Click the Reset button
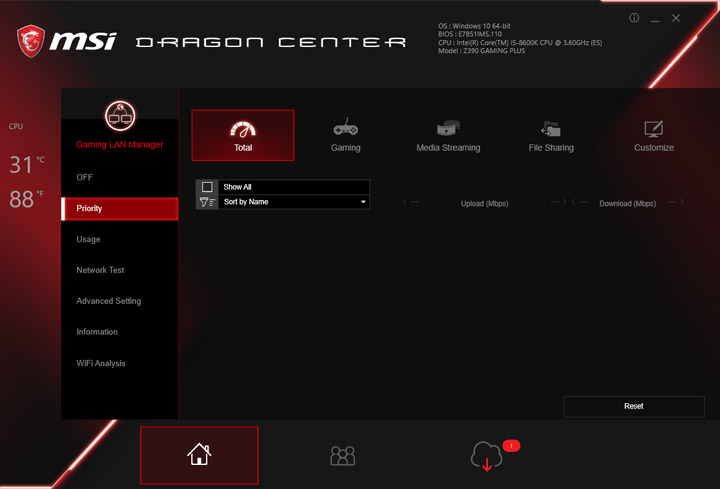720x489 pixels. 634,406
